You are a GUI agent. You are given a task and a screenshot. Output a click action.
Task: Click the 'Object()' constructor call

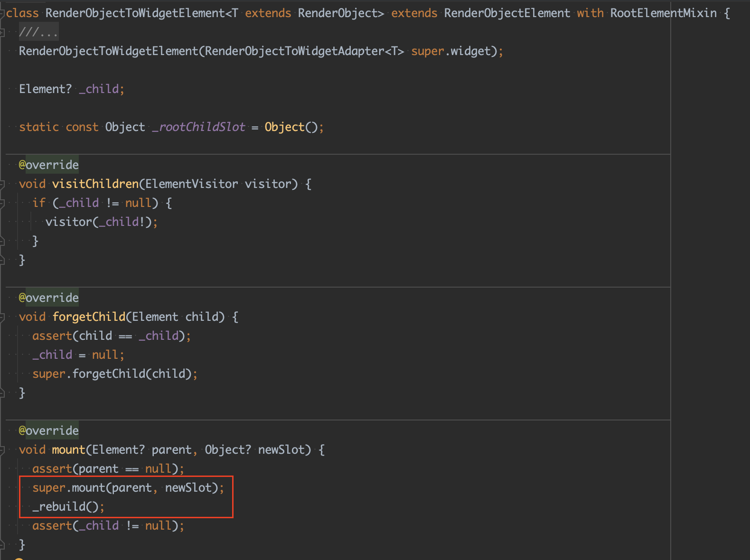[x=291, y=127]
